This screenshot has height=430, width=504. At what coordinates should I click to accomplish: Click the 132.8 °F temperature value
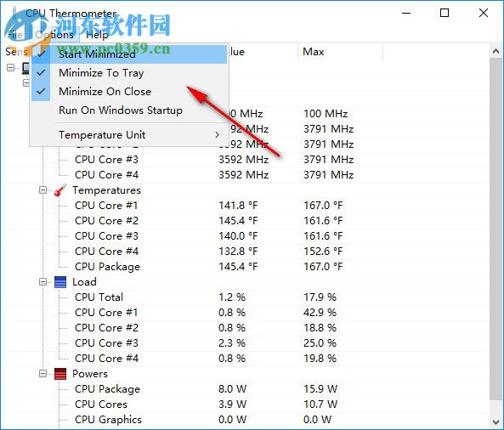238,252
